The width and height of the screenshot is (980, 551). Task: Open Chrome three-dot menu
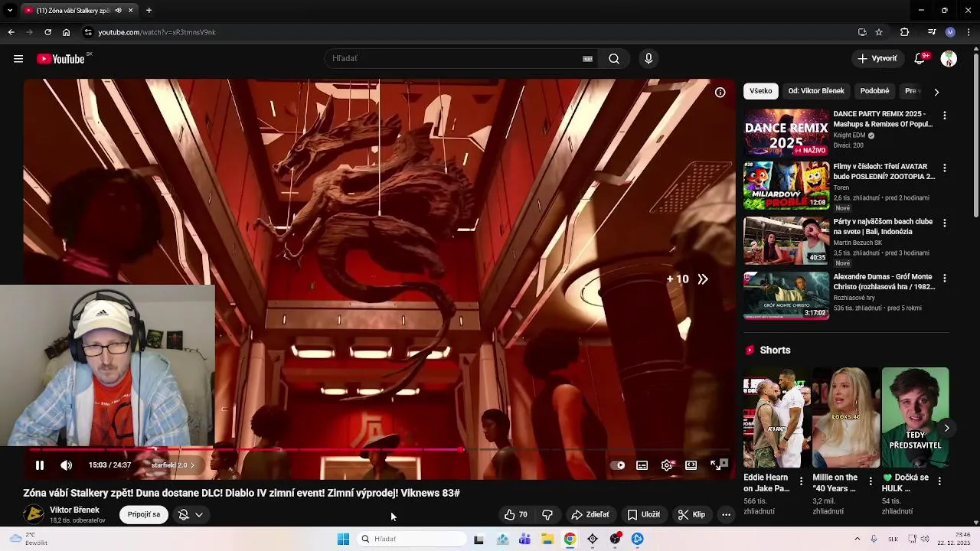[969, 32]
